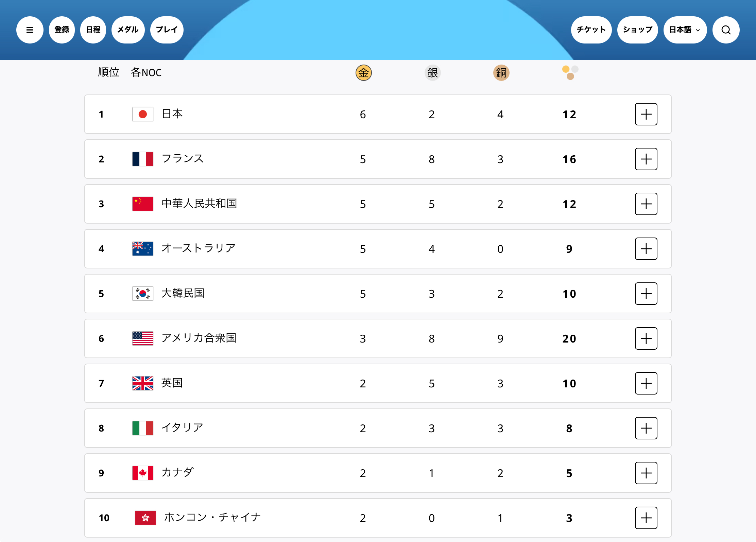The image size is (756, 542).
Task: Go to the 日程 schedule page
Action: (93, 30)
